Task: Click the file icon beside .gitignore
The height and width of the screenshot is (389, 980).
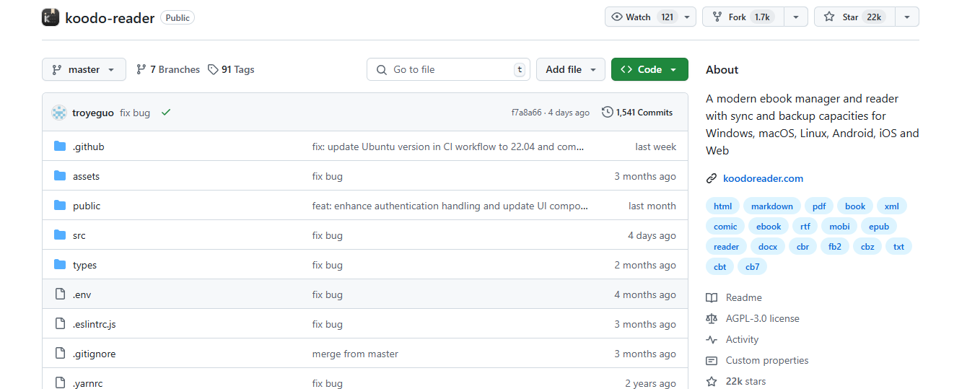Action: coord(60,354)
